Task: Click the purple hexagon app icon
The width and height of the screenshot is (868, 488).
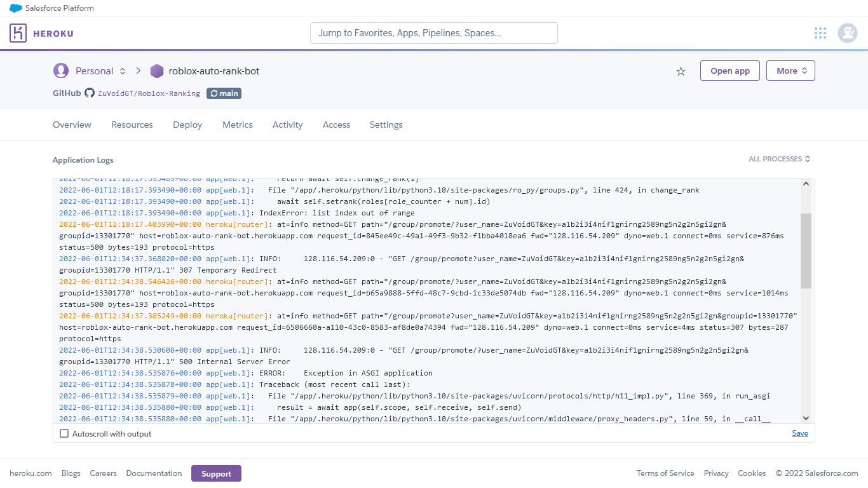Action: pyautogui.click(x=156, y=71)
